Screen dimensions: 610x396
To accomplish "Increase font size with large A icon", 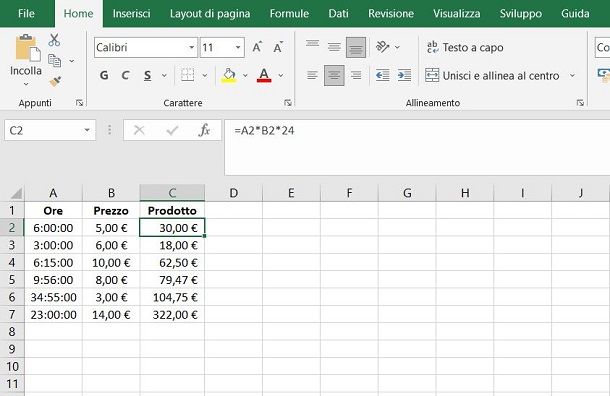I will click(257, 47).
